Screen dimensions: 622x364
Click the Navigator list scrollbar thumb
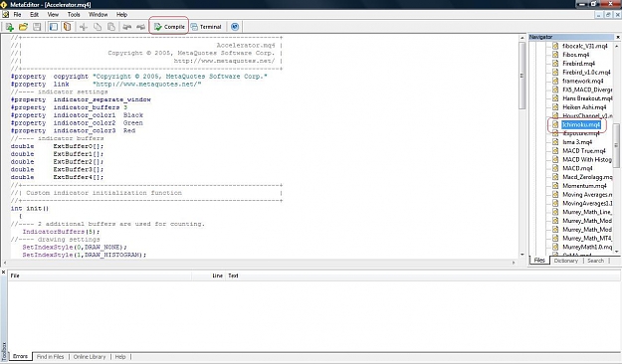(616, 145)
